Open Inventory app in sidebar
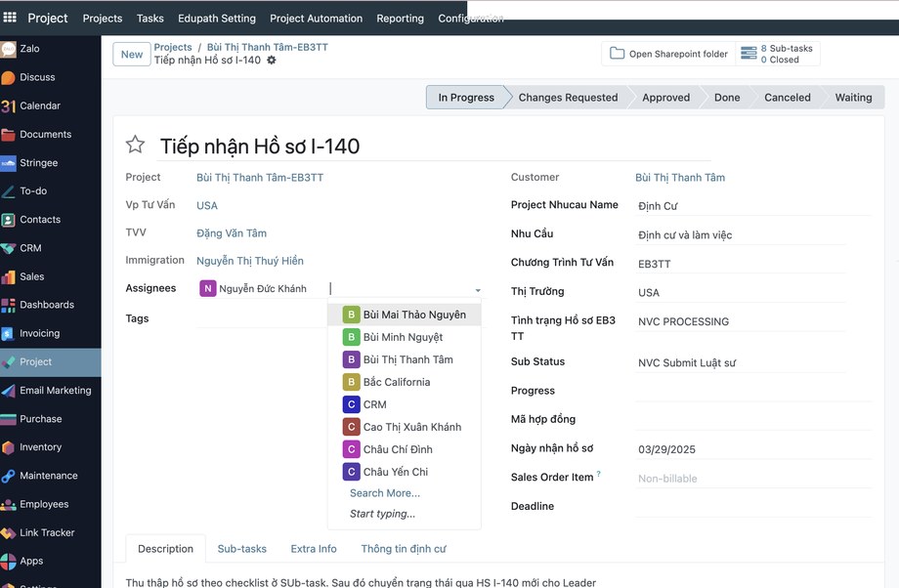Image resolution: width=899 pixels, height=588 pixels. pyautogui.click(x=51, y=447)
